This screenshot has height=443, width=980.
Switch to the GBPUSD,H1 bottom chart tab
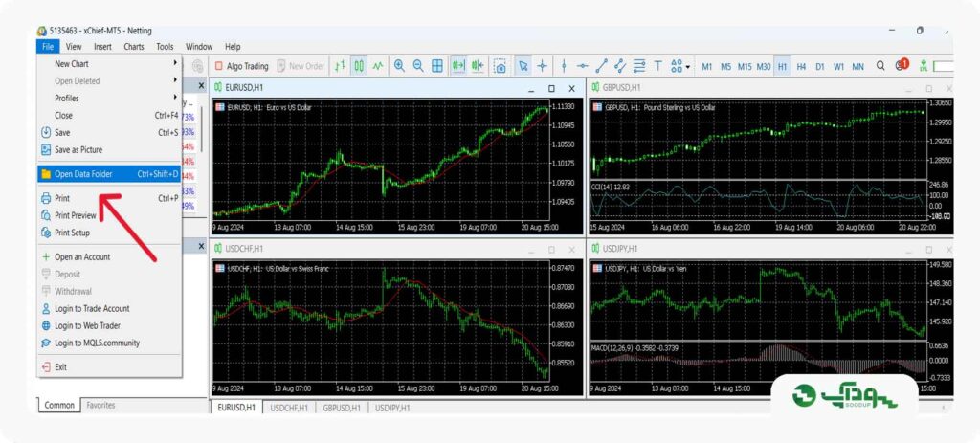click(x=342, y=408)
